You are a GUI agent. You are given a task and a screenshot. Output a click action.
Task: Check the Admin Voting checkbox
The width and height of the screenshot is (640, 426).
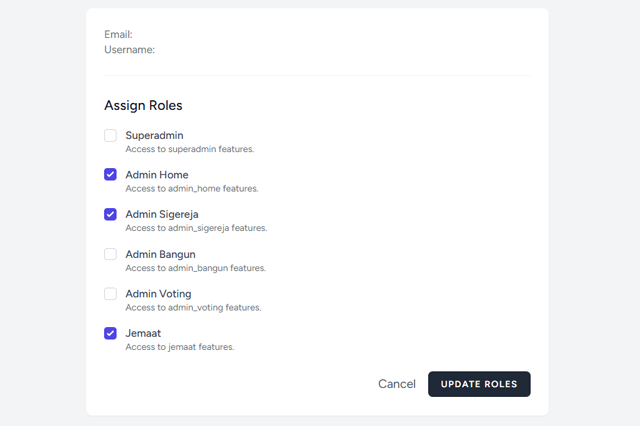pos(111,294)
